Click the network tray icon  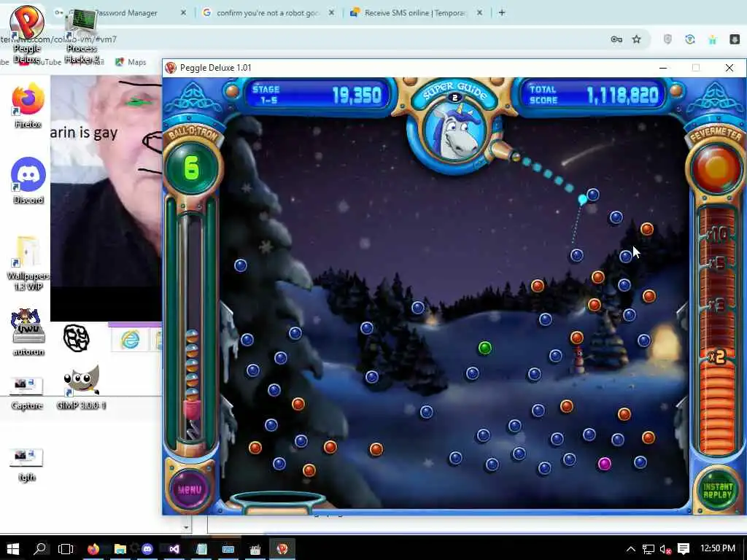648,548
